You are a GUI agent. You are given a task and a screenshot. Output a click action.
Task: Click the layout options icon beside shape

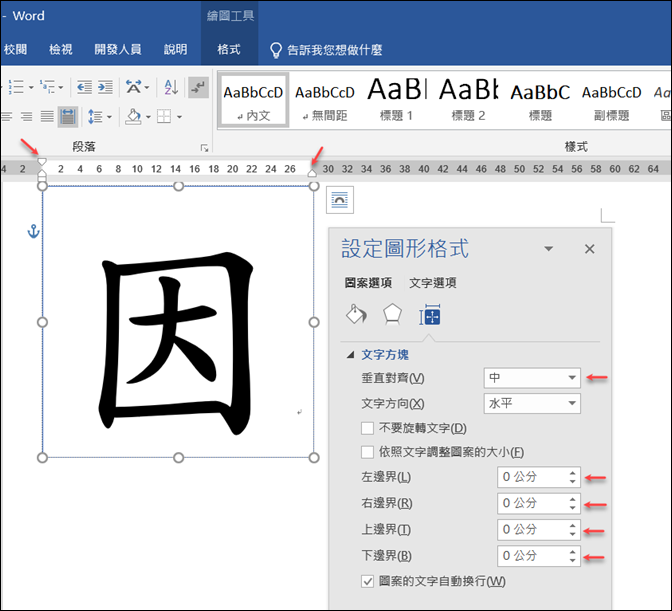(340, 200)
